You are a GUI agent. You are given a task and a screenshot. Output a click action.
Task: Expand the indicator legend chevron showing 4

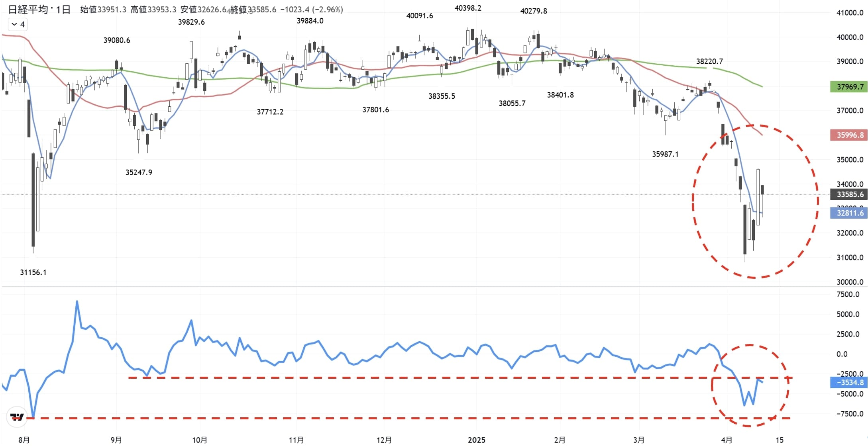(18, 25)
